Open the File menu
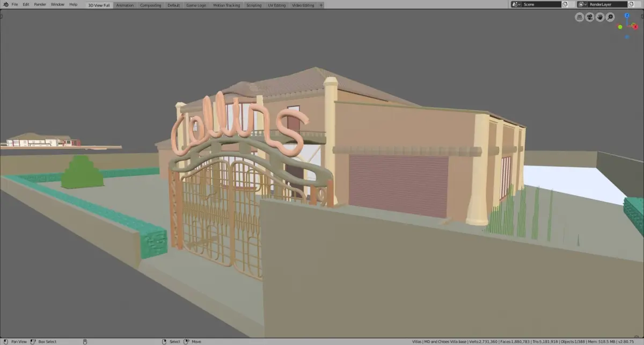The height and width of the screenshot is (345, 644). 14,4
